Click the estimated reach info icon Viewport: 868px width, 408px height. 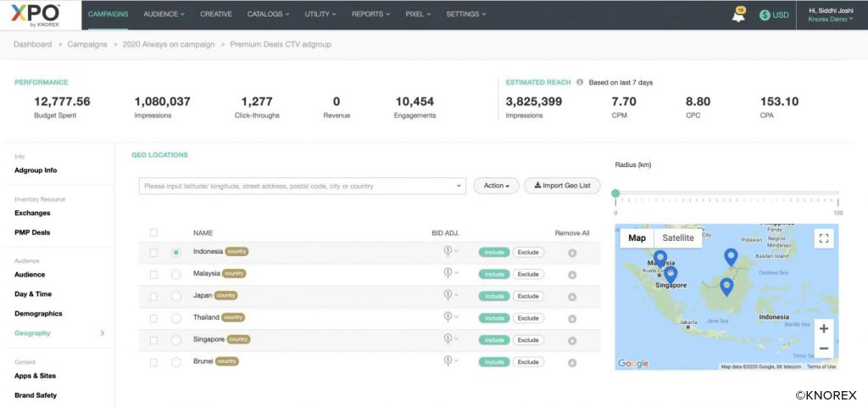(x=580, y=82)
